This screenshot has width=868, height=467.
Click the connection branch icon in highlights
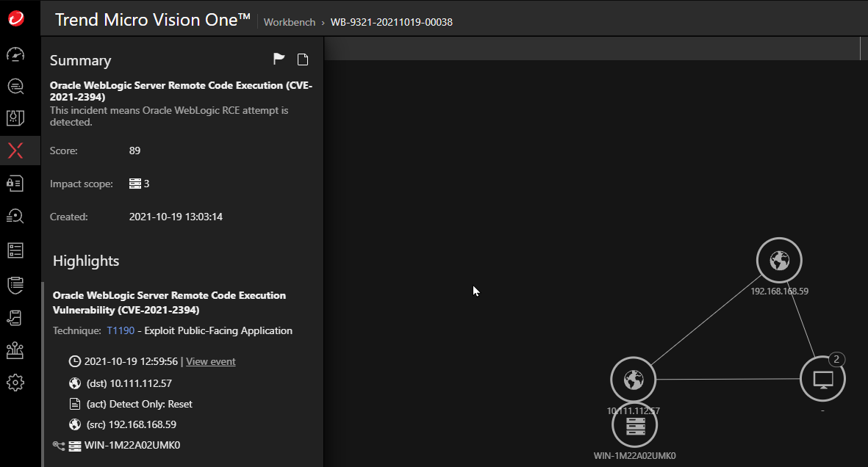(59, 445)
